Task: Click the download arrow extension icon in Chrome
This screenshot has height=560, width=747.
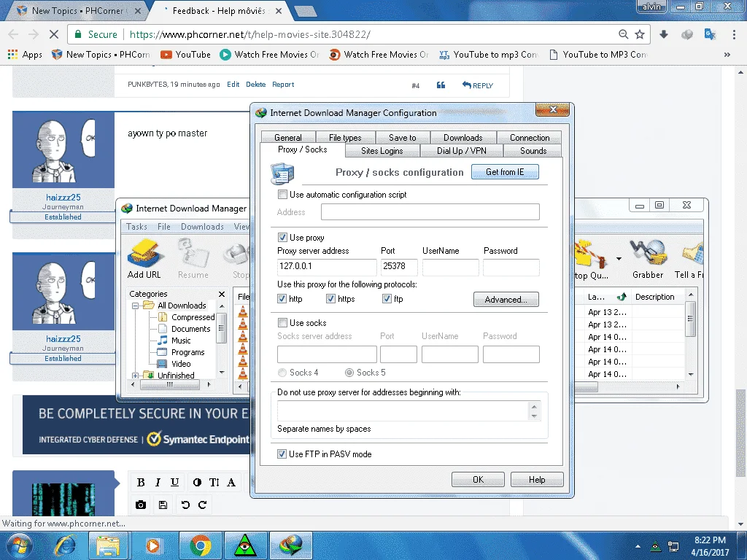Action: (x=664, y=34)
